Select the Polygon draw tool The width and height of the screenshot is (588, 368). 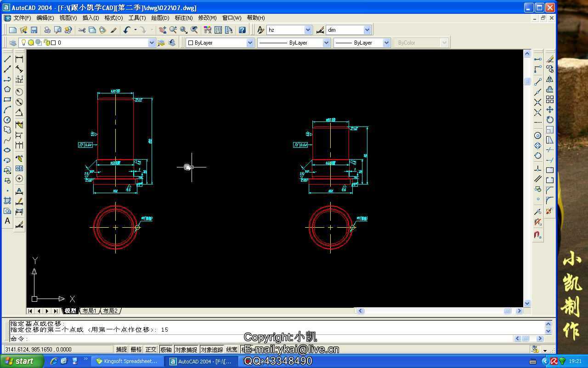coord(7,89)
